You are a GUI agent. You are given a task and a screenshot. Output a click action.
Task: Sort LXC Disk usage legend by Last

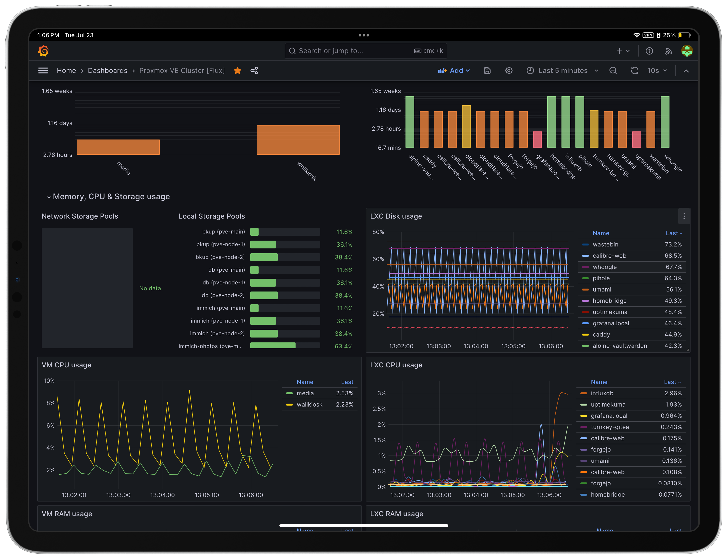tap(674, 233)
